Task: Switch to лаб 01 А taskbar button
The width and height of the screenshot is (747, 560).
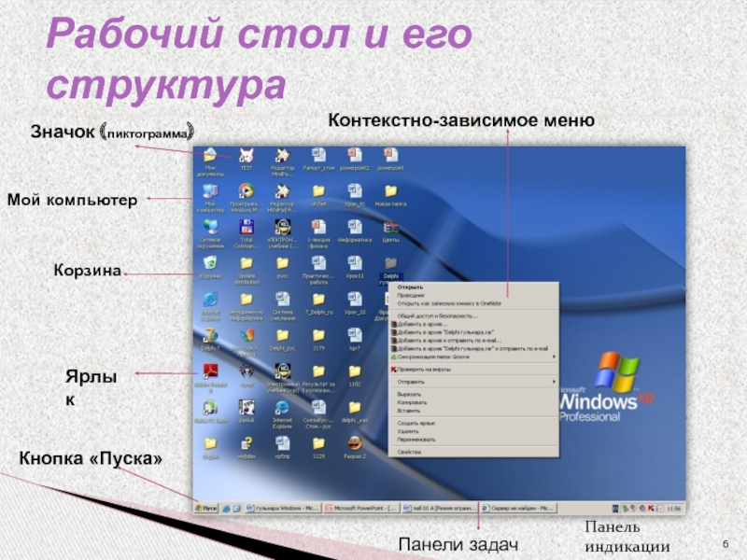Action: [439, 508]
